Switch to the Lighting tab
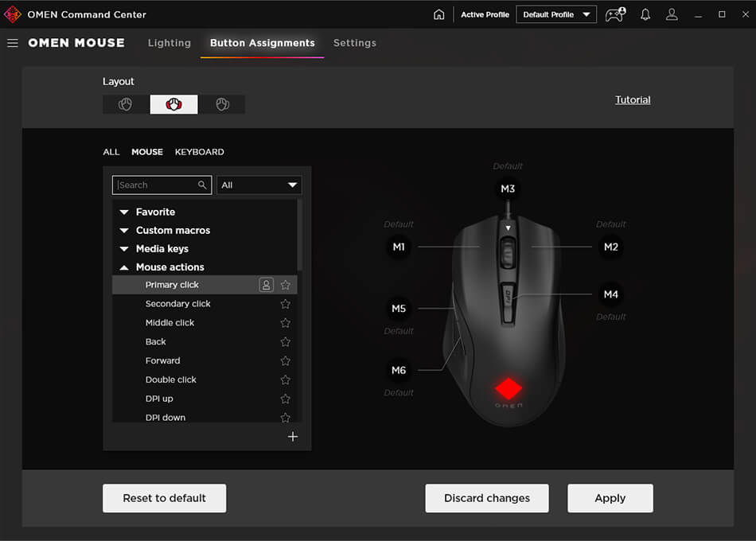 point(170,43)
